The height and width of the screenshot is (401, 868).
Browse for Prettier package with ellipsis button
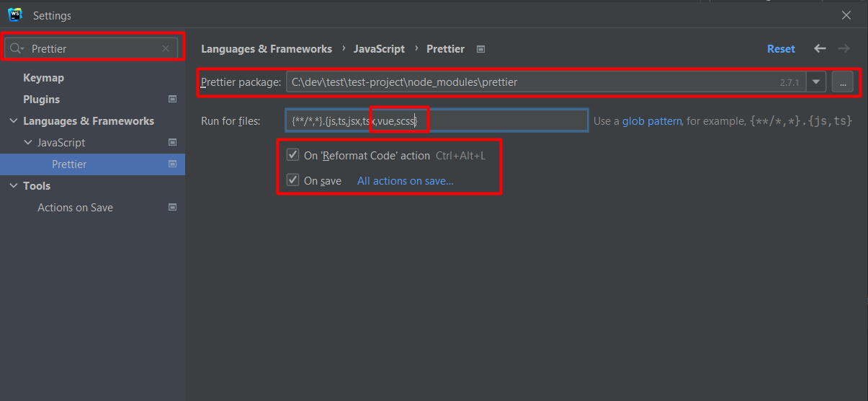[842, 82]
